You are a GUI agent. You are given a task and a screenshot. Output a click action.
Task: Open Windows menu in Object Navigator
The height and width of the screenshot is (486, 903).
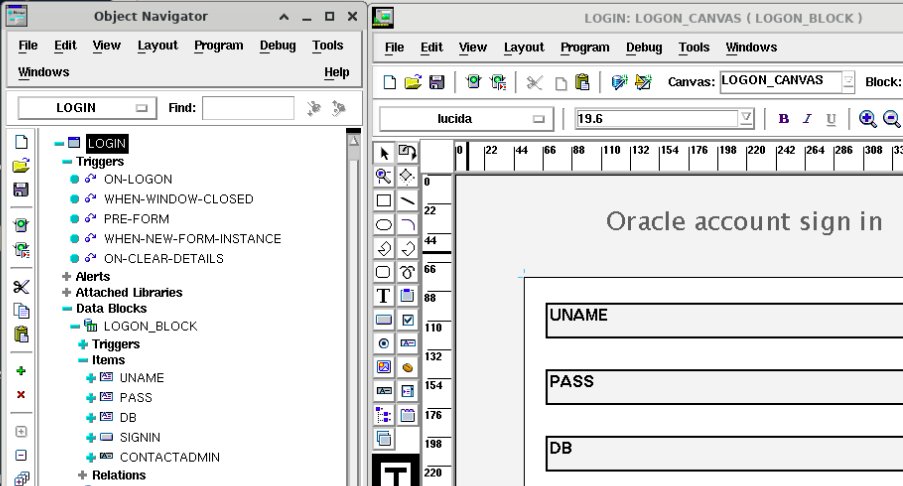[43, 72]
